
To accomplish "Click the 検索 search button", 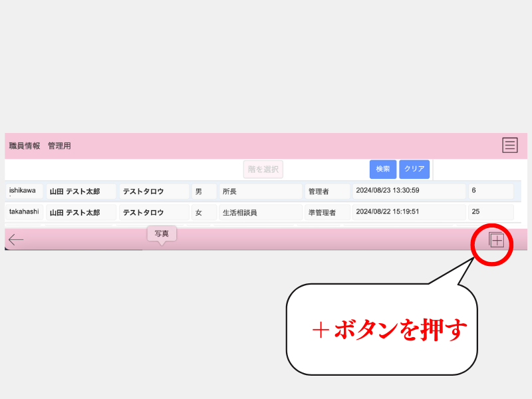I will [x=383, y=170].
